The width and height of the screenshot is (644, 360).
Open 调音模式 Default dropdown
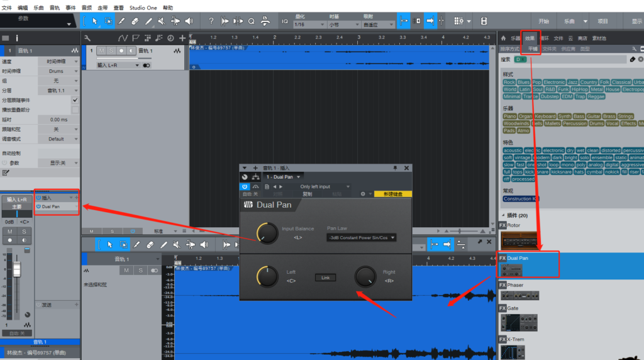58,139
